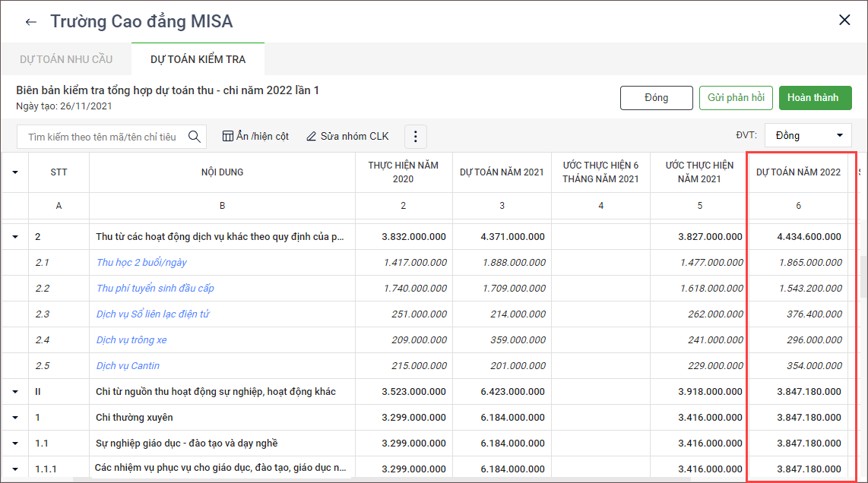Collapse row 1.1 Sự nghiệp giáo dục
The image size is (868, 483).
(x=15, y=444)
